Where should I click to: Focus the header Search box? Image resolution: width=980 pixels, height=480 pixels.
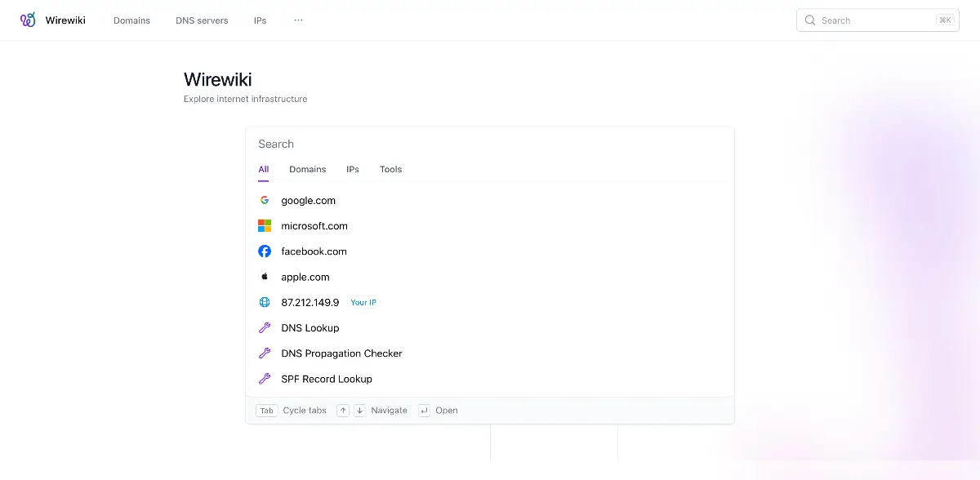click(878, 20)
